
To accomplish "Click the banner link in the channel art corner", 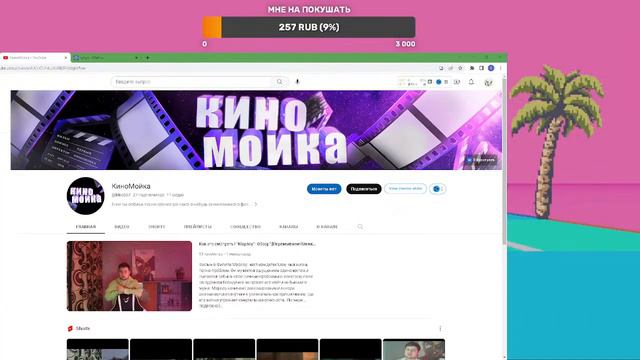I will point(481,160).
